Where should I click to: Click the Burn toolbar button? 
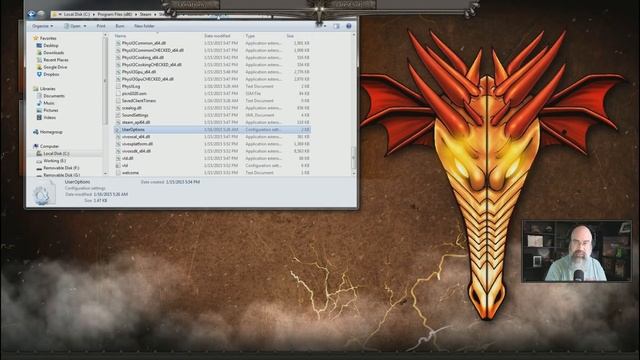coord(120,26)
